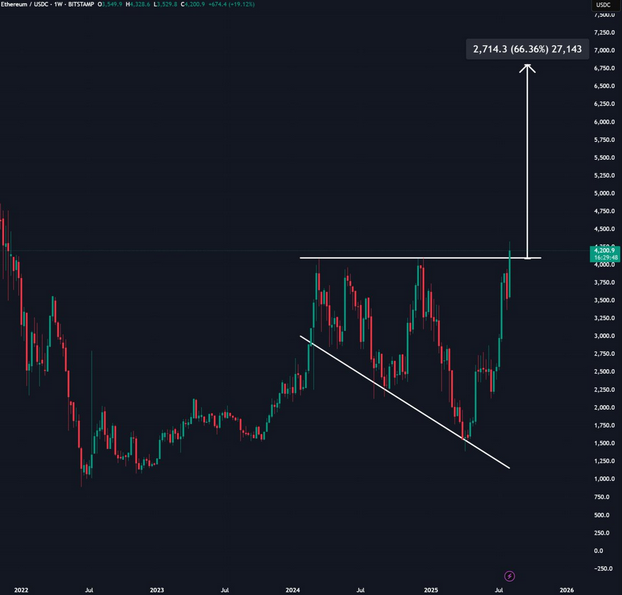Viewport: 622px width, 595px height.
Task: Click the 3,500.0 price axis label
Action: (x=604, y=300)
